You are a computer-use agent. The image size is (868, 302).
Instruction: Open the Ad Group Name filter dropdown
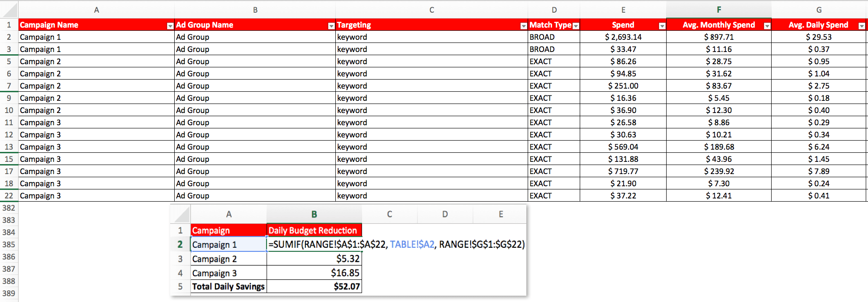[331, 26]
